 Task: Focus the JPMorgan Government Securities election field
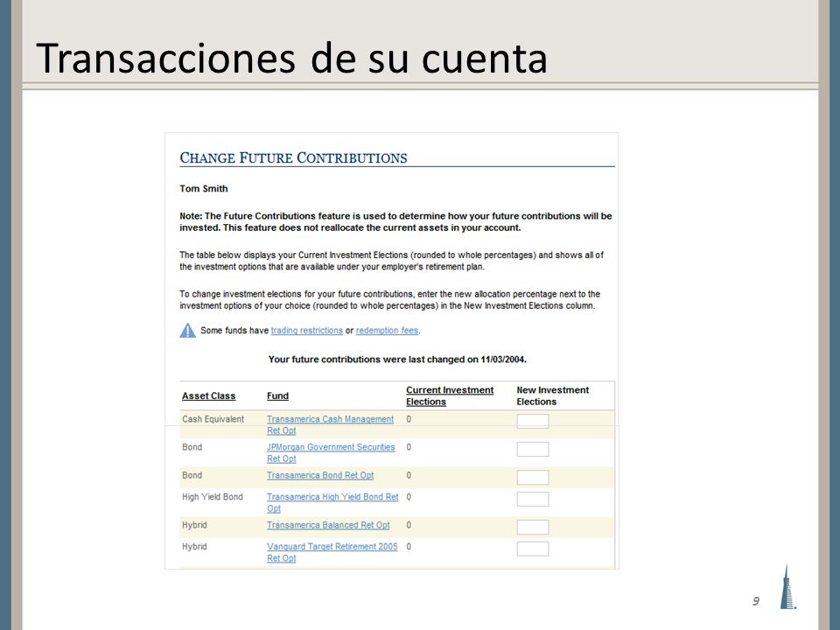[x=533, y=449]
